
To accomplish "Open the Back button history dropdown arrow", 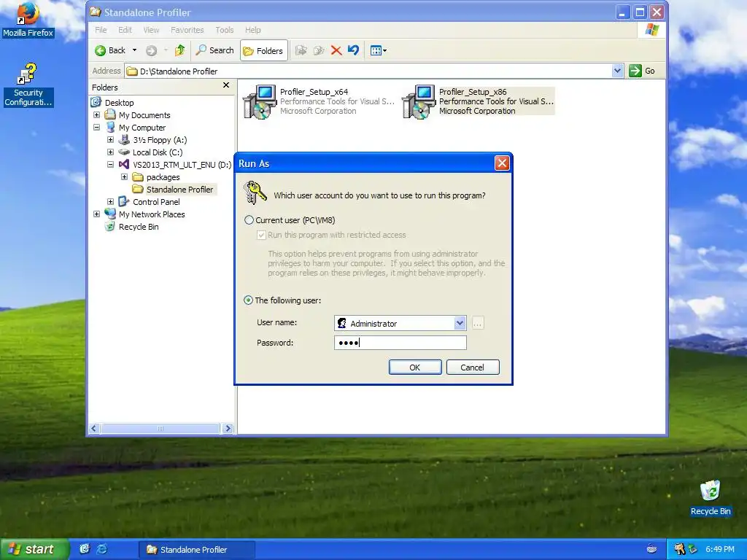I will click(x=134, y=50).
